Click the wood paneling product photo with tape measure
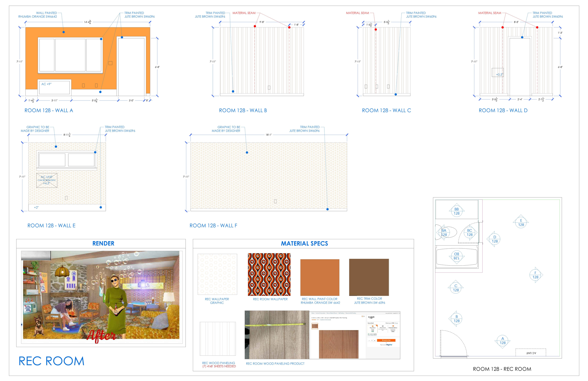This screenshot has height=381, width=588. click(x=277, y=335)
